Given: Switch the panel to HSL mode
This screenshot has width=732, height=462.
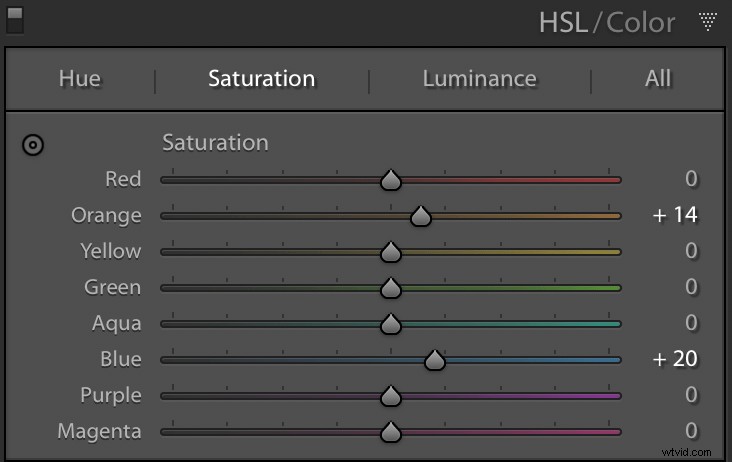Looking at the screenshot, I should pyautogui.click(x=563, y=22).
